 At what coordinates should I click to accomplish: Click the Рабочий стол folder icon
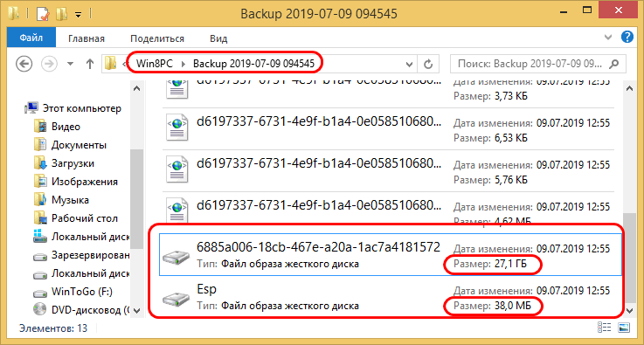(41, 218)
